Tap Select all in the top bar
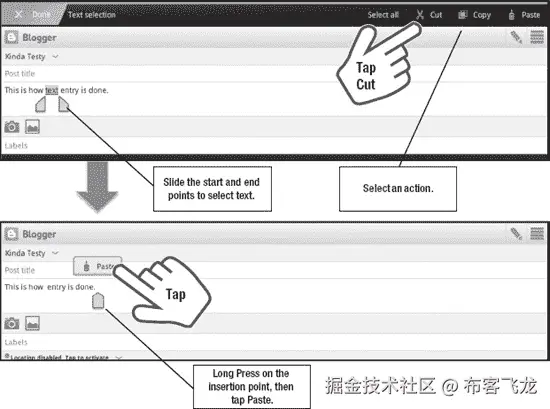 (x=383, y=15)
